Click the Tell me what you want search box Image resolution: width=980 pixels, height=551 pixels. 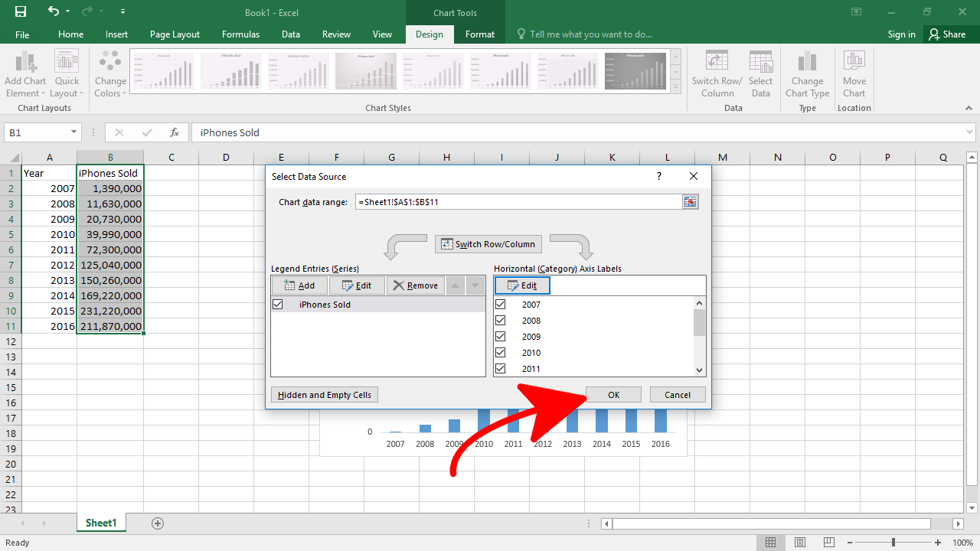point(585,34)
